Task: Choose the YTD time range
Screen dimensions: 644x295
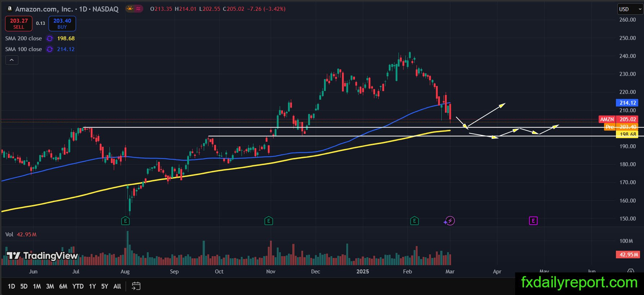Action: [x=78, y=286]
